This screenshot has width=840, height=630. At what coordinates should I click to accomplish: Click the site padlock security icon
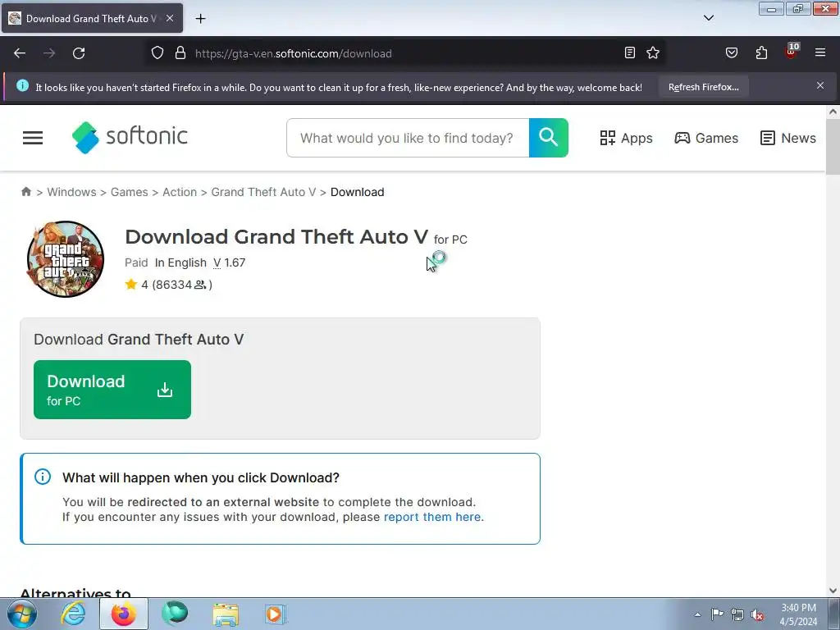coord(180,53)
